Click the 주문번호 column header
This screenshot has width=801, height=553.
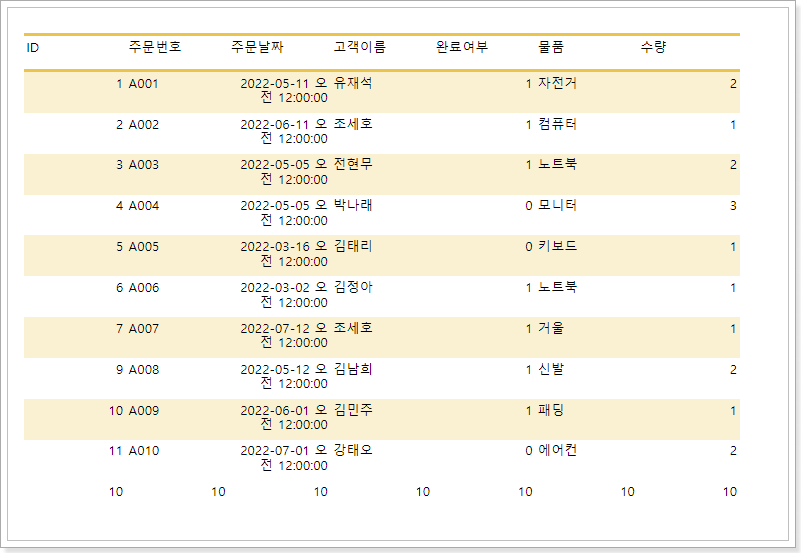(155, 47)
